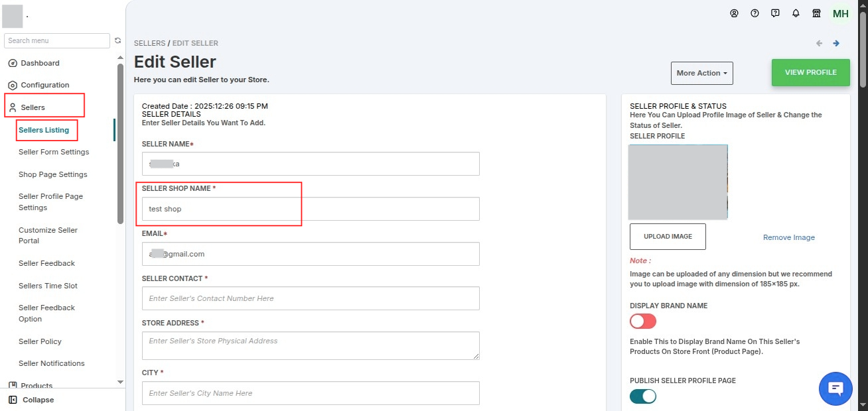This screenshot has width=868, height=411.
Task: Open the More Action dropdown
Action: 702,73
